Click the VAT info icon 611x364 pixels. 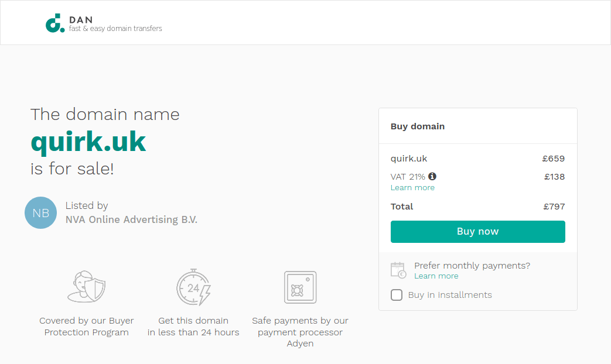point(432,176)
